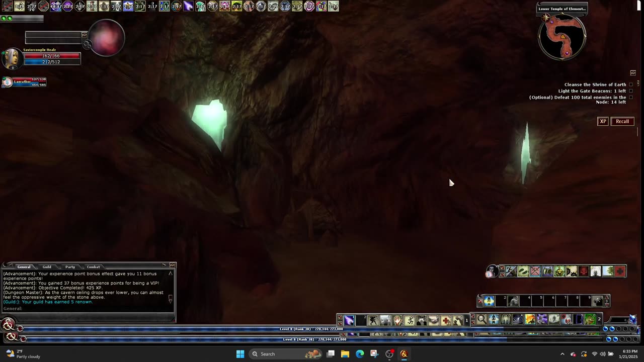The height and width of the screenshot is (362, 644).
Task: Toggle the objectives panel icon above quest list
Action: pyautogui.click(x=633, y=73)
